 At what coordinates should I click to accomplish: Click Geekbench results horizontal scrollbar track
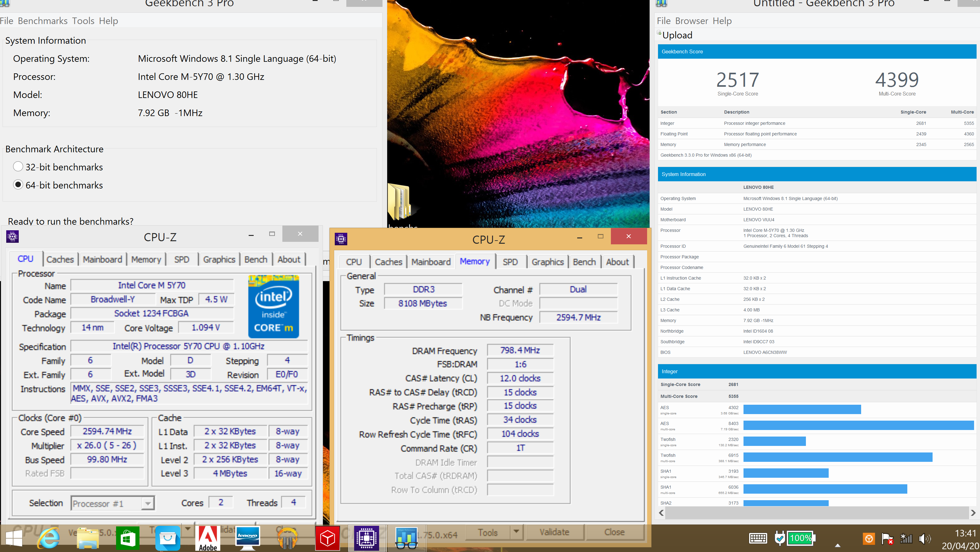(817, 512)
